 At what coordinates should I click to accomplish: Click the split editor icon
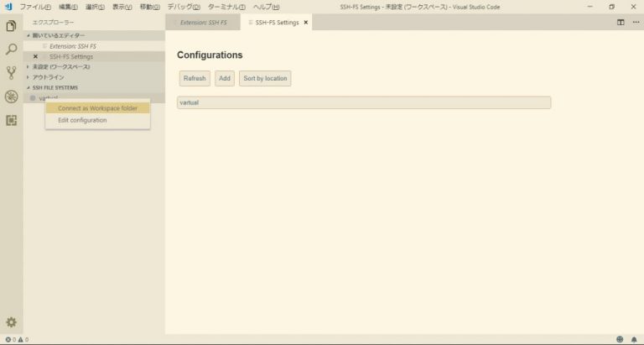pyautogui.click(x=621, y=22)
